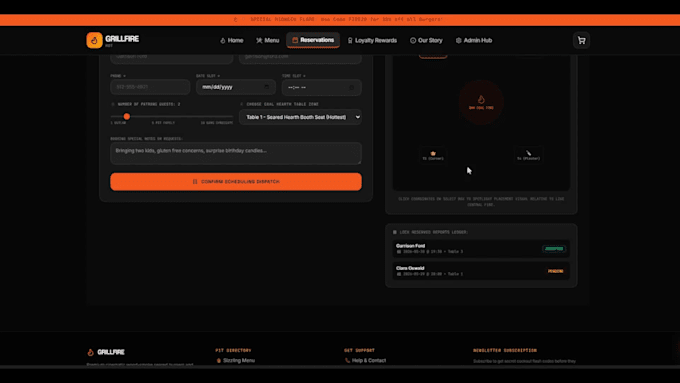Click the Sizzling Menu flame icon
Viewport: 680px width, 383px height.
[x=219, y=360]
